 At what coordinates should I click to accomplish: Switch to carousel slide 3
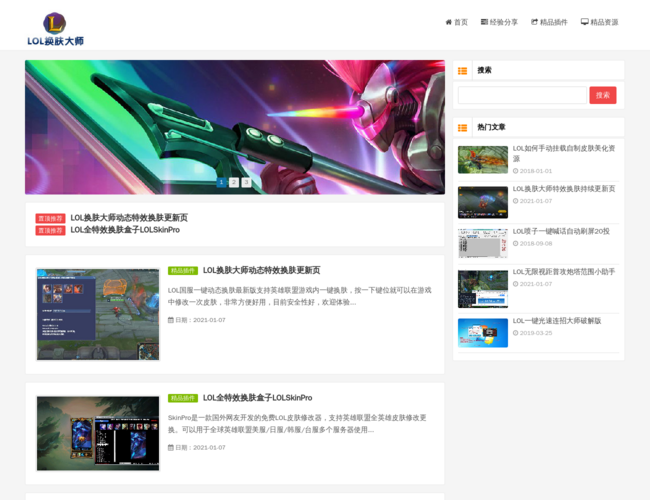(246, 182)
